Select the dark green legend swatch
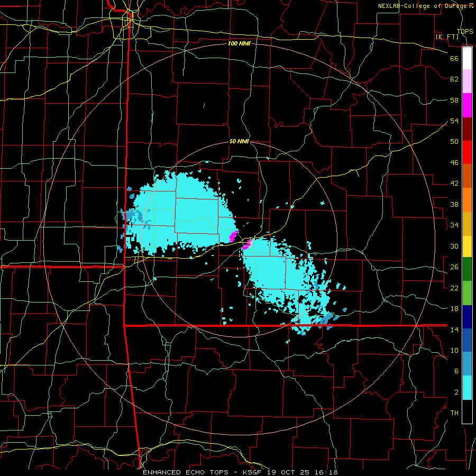The height and width of the screenshot is (476, 476). coord(467,269)
